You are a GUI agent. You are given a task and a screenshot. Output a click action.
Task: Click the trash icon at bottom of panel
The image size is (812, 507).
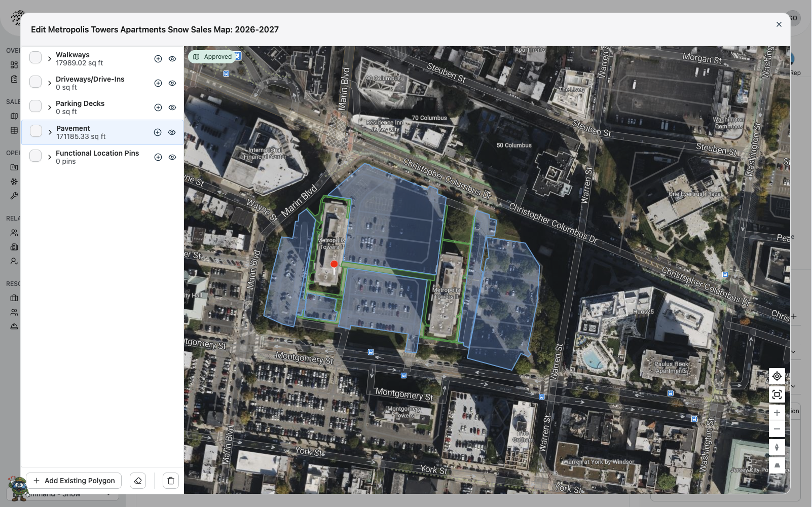pyautogui.click(x=170, y=480)
